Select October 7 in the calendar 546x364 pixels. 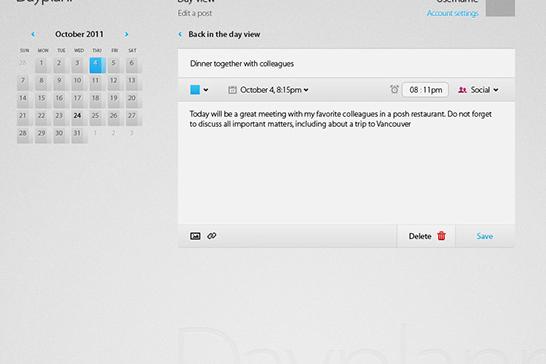(x=25, y=83)
